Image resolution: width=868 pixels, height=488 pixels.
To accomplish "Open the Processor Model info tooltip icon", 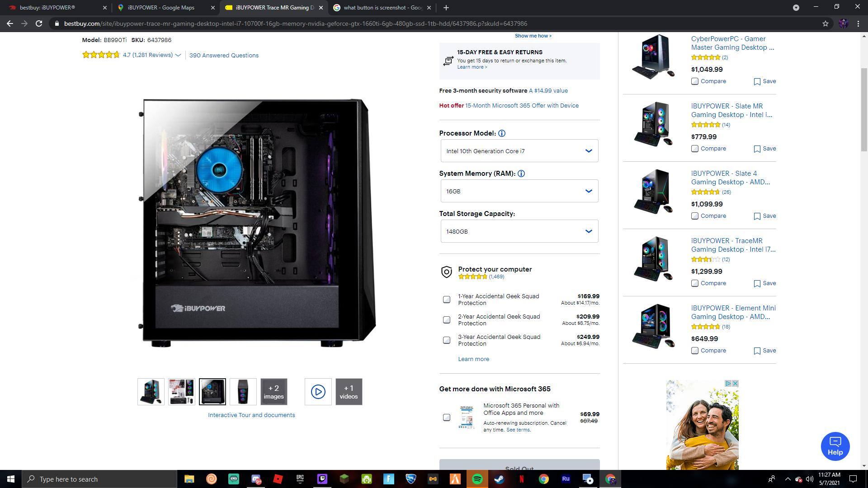I will point(502,133).
